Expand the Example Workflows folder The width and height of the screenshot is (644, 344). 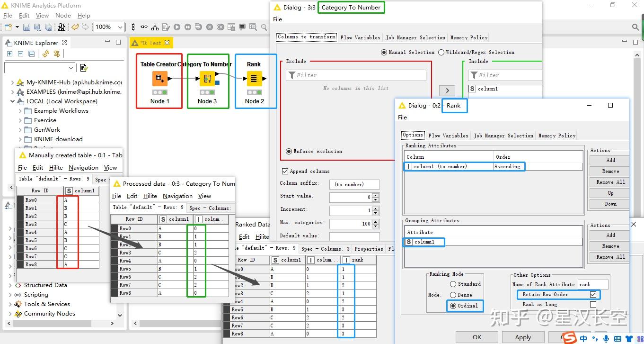[x=20, y=110]
